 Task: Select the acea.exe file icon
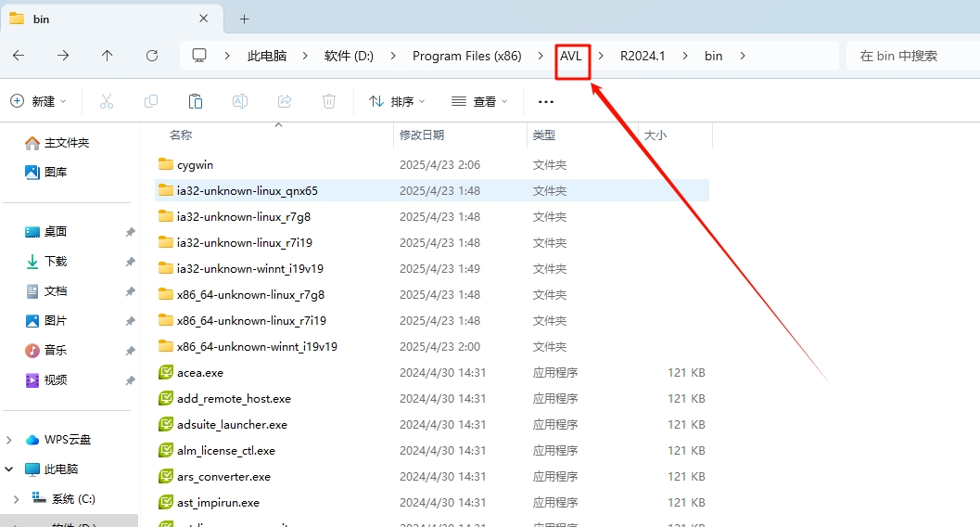[166, 373]
